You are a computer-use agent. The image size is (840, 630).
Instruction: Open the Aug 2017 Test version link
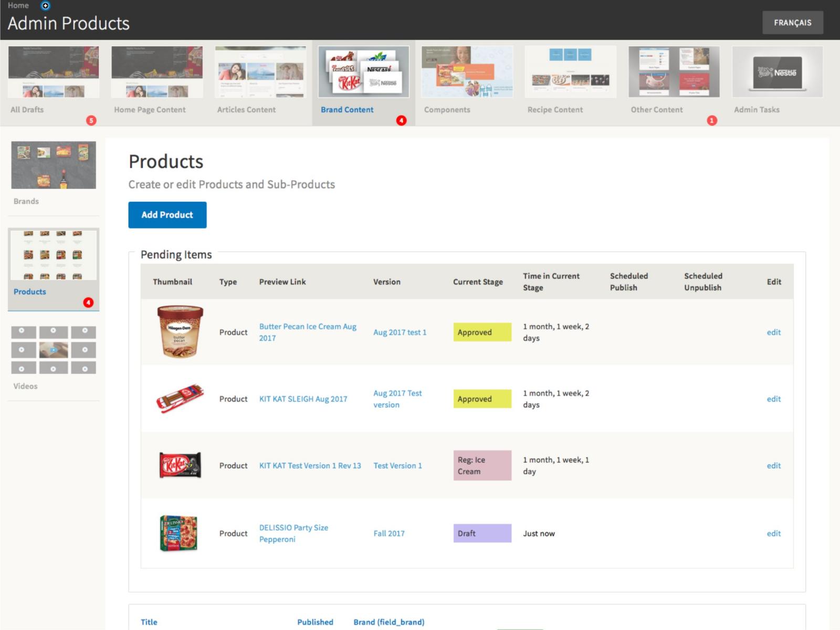point(397,399)
